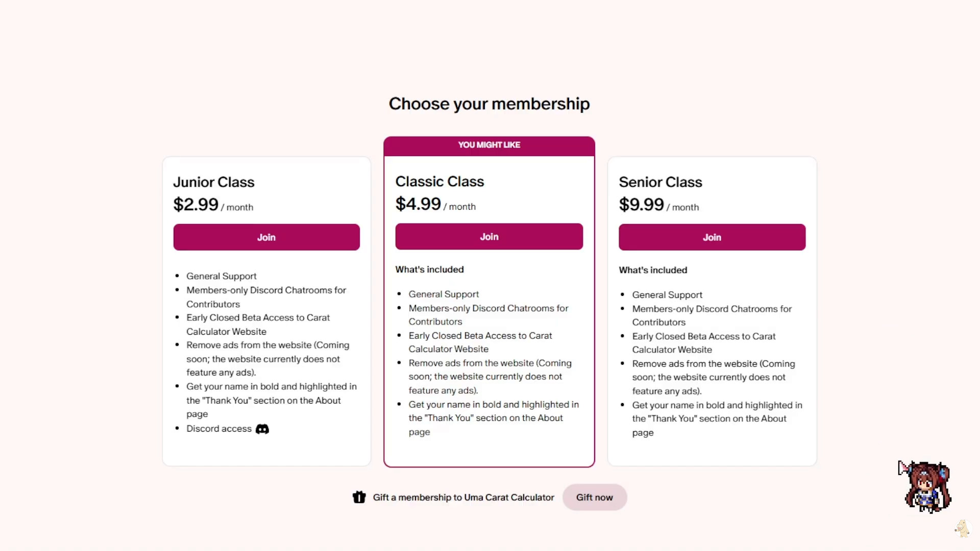Join the Senior Class membership

[712, 237]
